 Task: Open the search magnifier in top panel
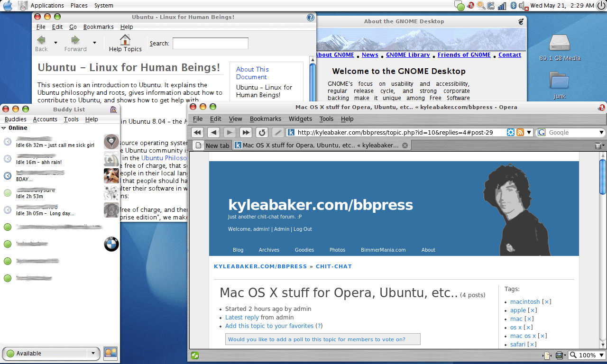[x=481, y=6]
